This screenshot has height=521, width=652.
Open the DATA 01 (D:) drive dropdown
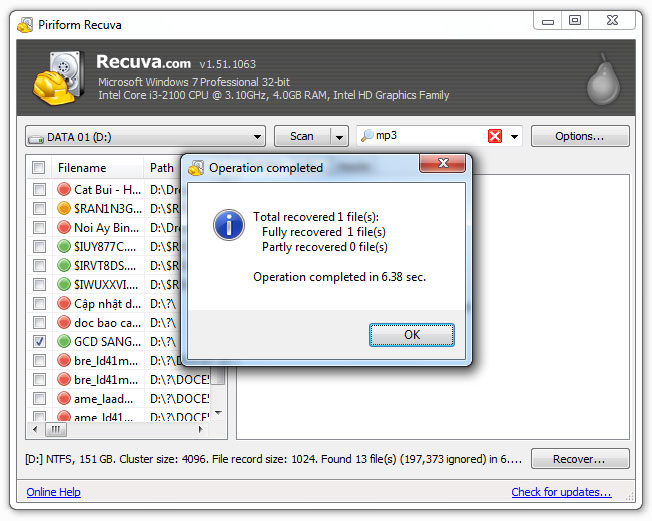click(x=145, y=136)
